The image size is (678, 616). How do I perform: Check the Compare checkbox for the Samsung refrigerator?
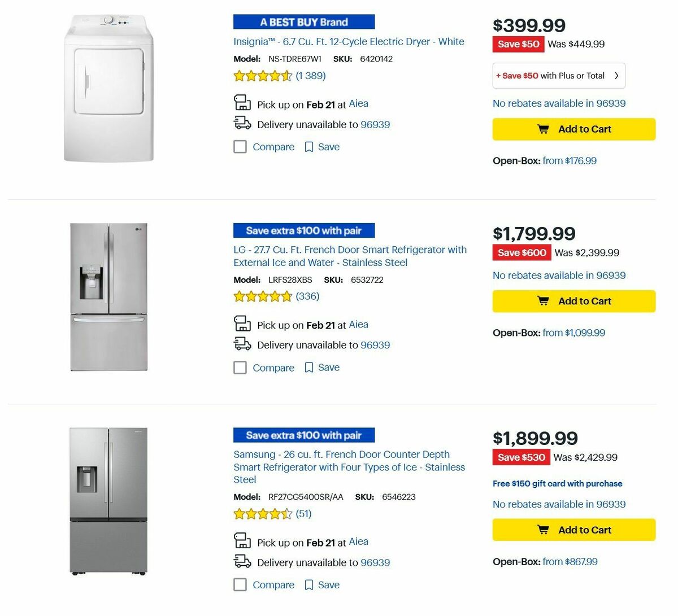[240, 584]
